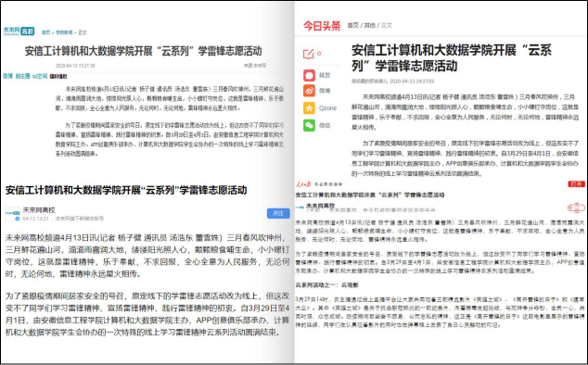Click the red 转发 repost icon
This screenshot has height=365, width=588.
coord(310,75)
